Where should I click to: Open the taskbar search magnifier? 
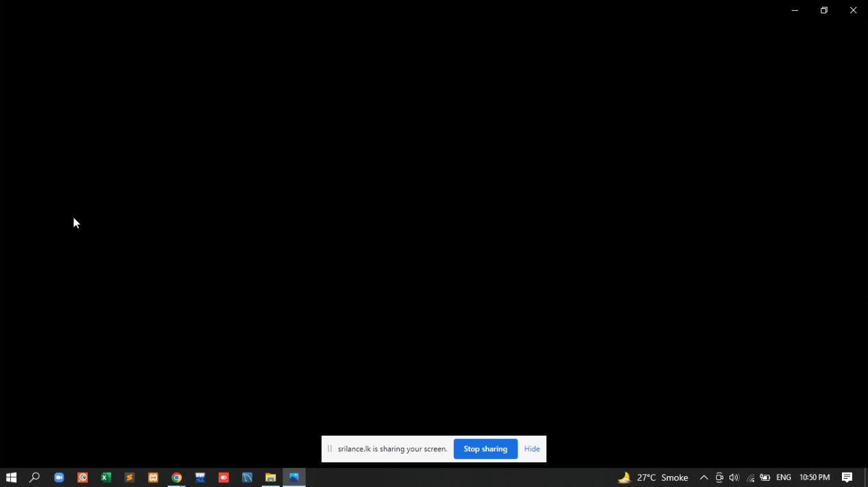(34, 477)
